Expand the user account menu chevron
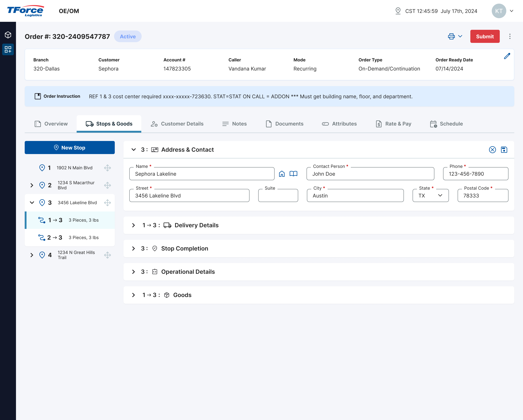The image size is (523, 420). tap(512, 11)
